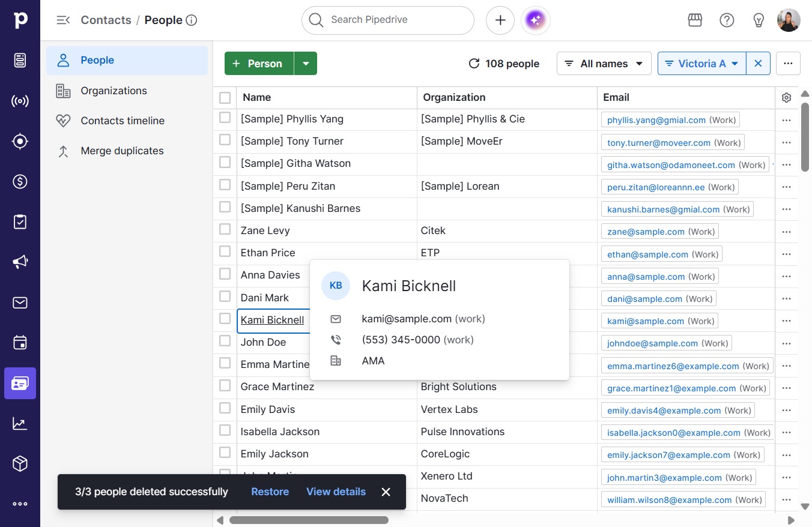The image size is (812, 527).
Task: Open Deals dollar sidebar icon
Action: click(x=20, y=181)
